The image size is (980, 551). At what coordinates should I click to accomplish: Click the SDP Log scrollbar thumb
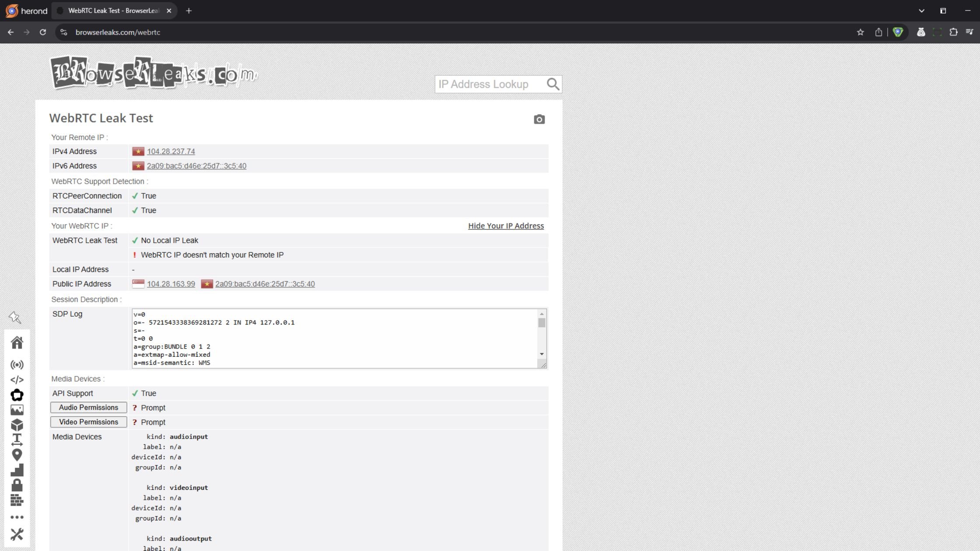click(x=542, y=323)
